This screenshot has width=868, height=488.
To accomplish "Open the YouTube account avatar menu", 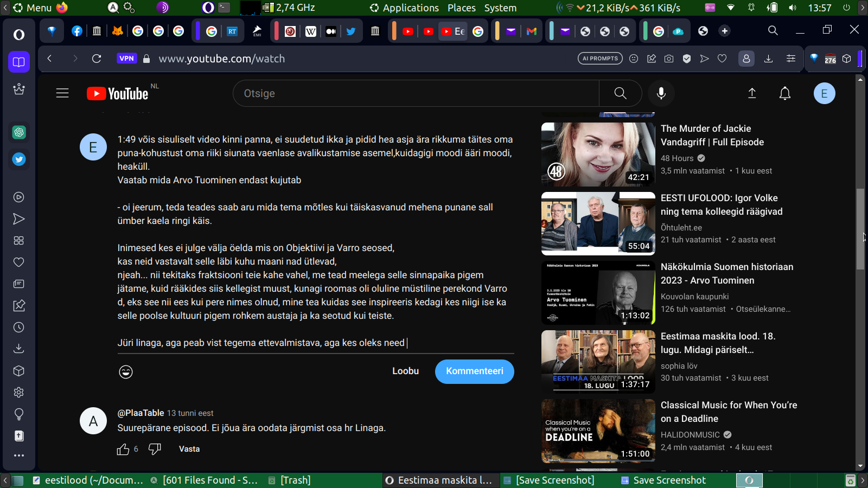I will pos(824,93).
